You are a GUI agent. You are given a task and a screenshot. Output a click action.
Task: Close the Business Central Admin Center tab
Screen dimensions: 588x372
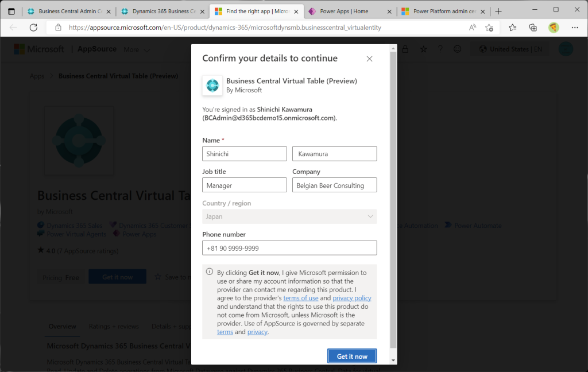[x=109, y=11]
